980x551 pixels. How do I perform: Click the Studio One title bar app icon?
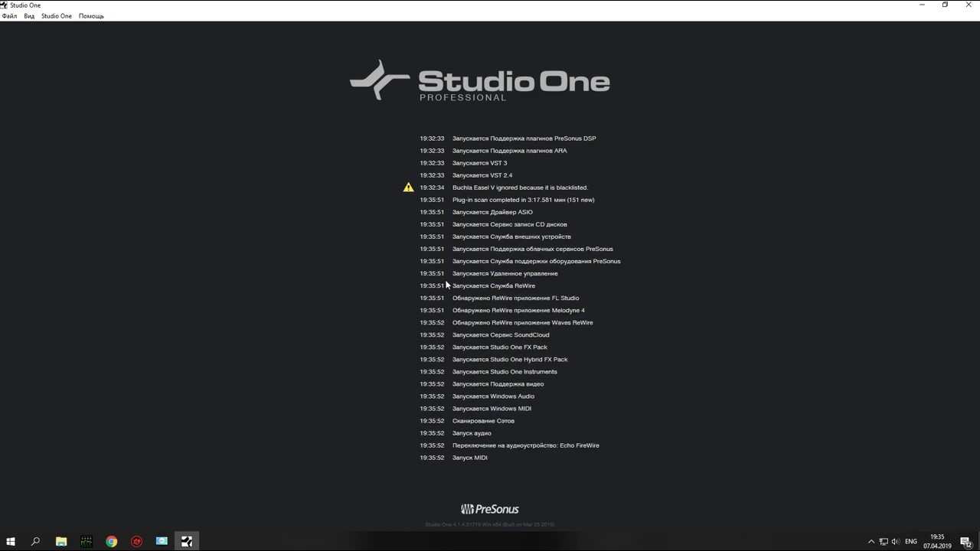(x=4, y=5)
